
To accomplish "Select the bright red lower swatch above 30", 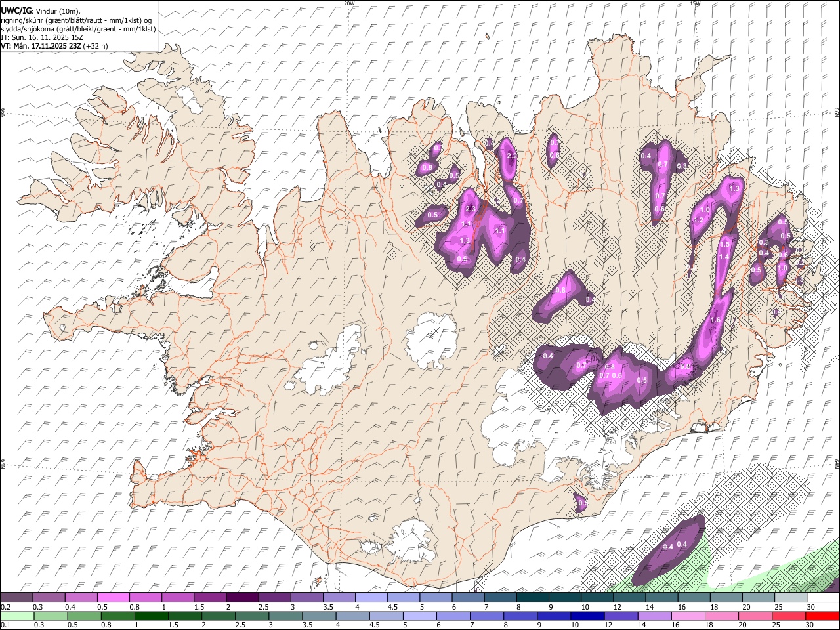I will tap(822, 616).
